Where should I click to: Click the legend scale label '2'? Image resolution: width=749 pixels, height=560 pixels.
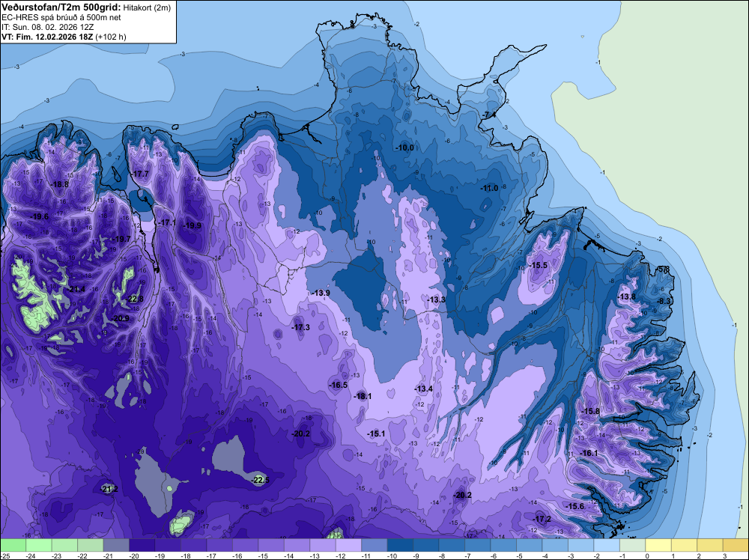click(x=699, y=556)
